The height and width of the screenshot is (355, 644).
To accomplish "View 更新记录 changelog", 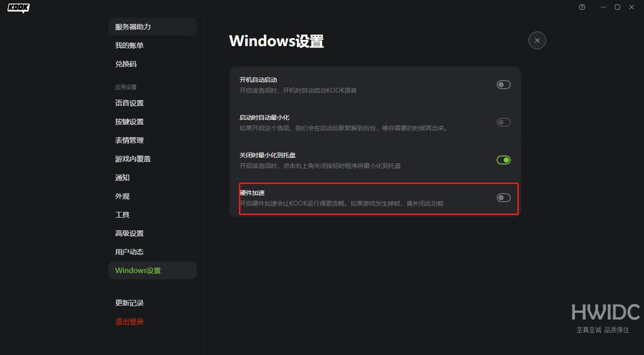I will coord(153,303).
